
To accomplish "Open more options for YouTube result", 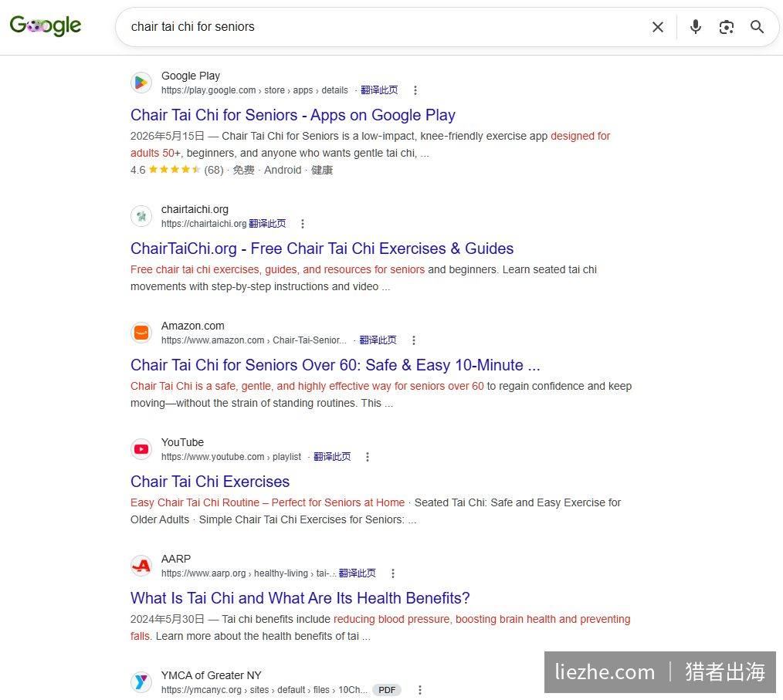I will (x=368, y=457).
